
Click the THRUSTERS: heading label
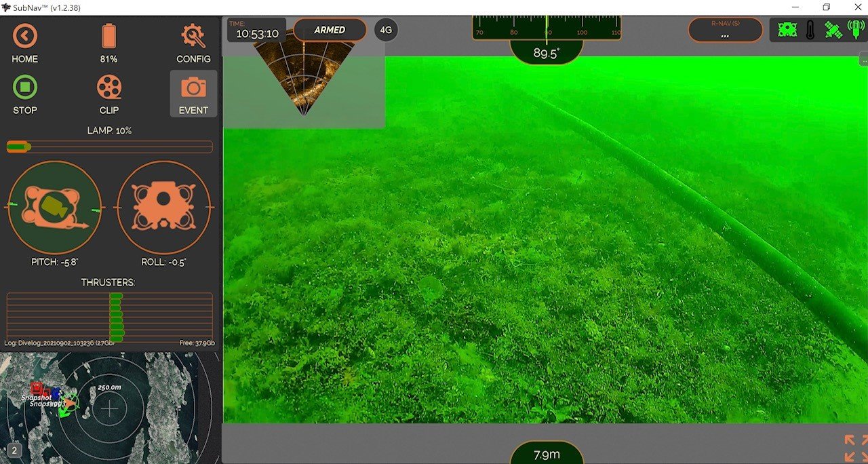point(108,282)
